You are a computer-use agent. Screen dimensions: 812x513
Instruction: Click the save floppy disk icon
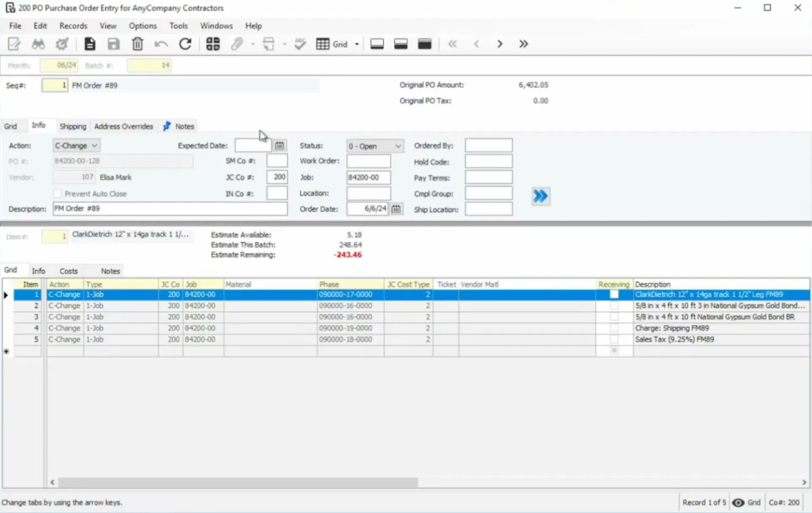coord(113,44)
